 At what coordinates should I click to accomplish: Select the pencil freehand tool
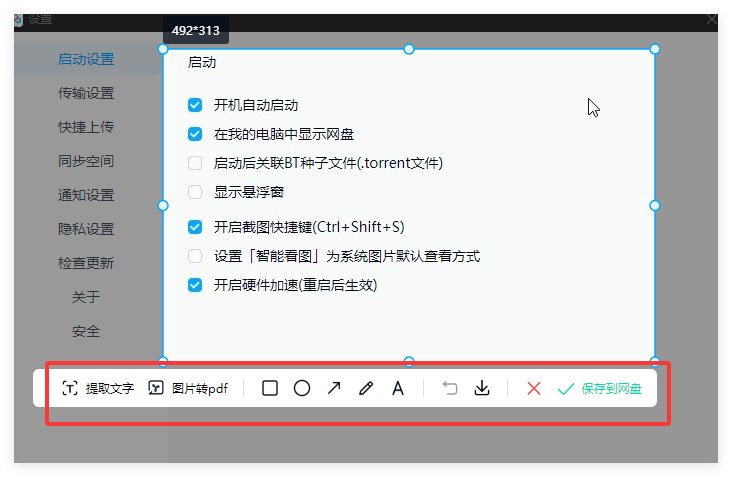[366, 388]
